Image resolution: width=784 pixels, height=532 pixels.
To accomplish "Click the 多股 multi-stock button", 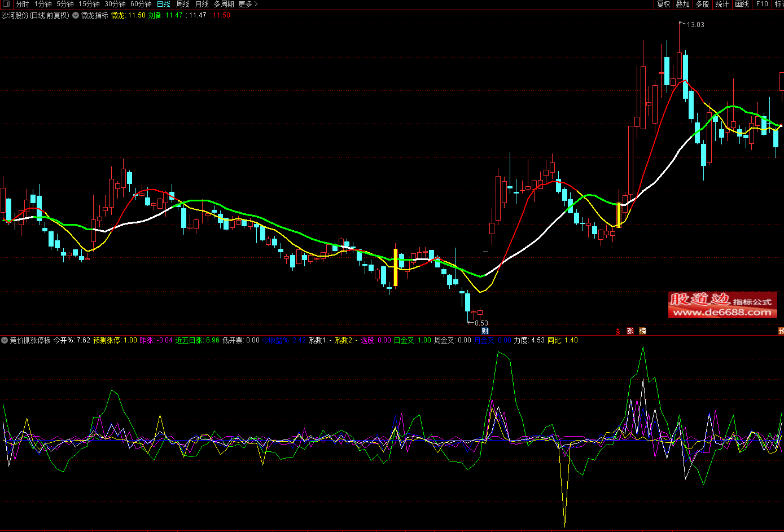I will coord(702,4).
